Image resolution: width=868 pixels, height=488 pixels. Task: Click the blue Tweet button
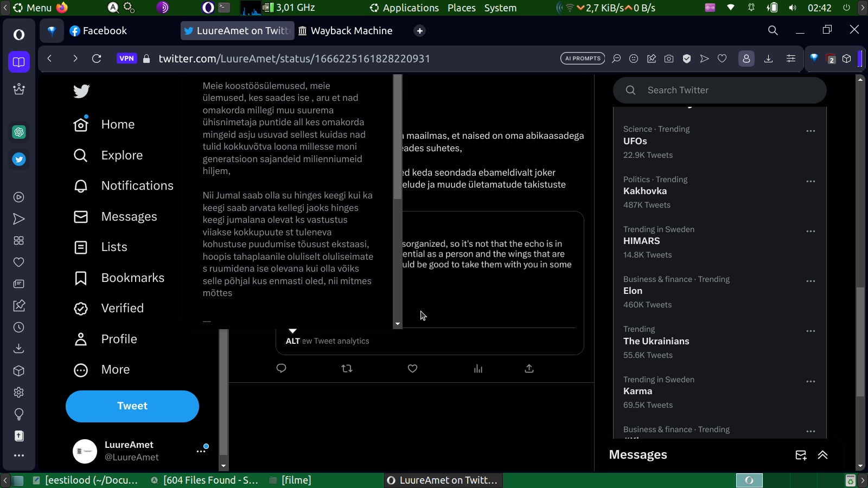[x=132, y=406]
